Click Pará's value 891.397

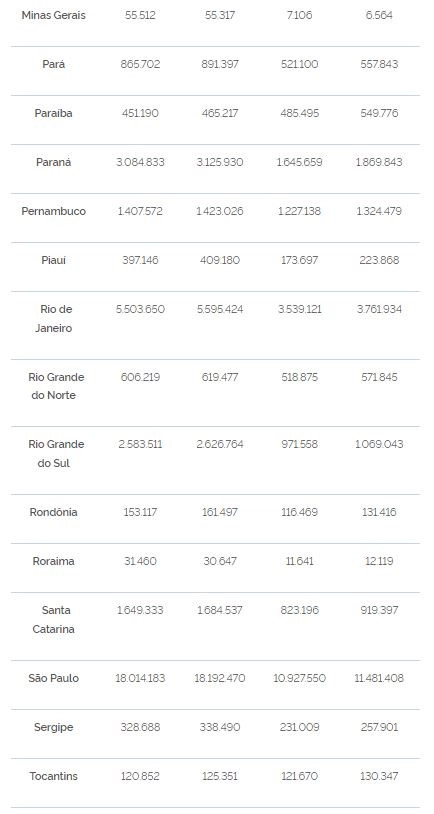tap(220, 64)
